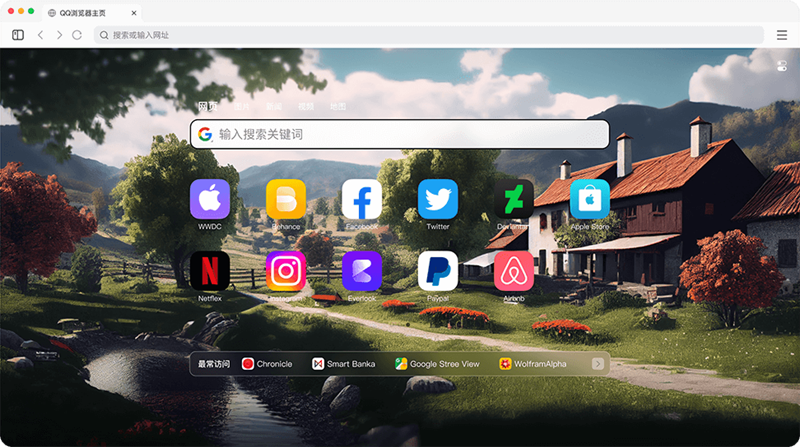Image resolution: width=800 pixels, height=447 pixels.
Task: Go back with the back arrow
Action: coord(40,35)
